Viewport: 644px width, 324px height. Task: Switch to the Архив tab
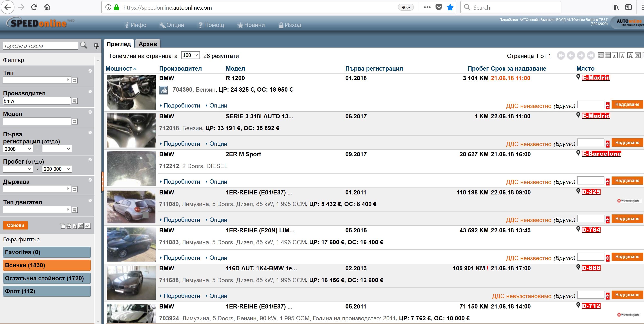147,44
